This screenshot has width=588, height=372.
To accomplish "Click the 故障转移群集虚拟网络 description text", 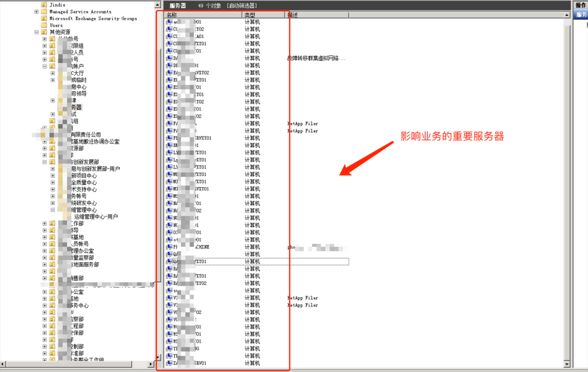I will coord(316,58).
